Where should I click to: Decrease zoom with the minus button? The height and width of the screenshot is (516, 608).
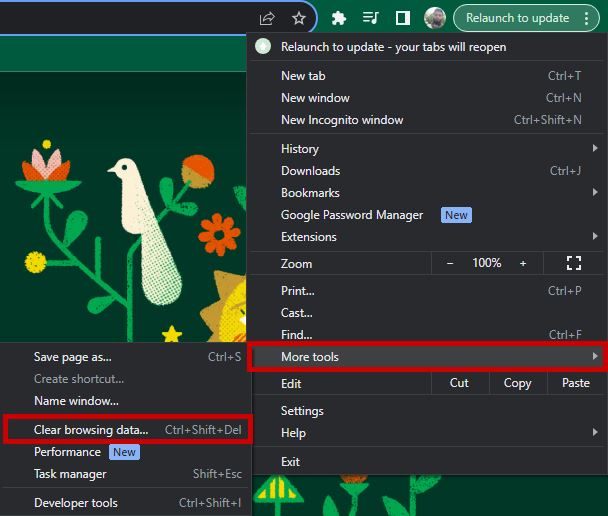click(450, 264)
